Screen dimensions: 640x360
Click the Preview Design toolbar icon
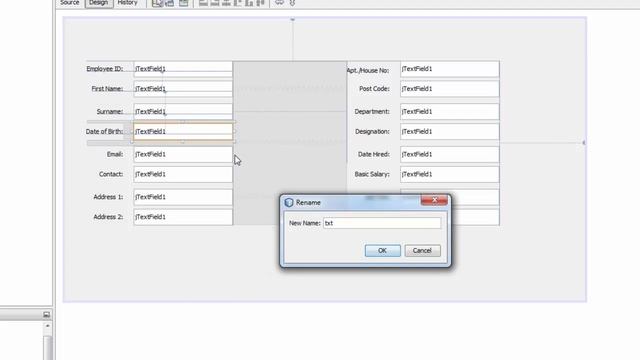pyautogui.click(x=184, y=3)
